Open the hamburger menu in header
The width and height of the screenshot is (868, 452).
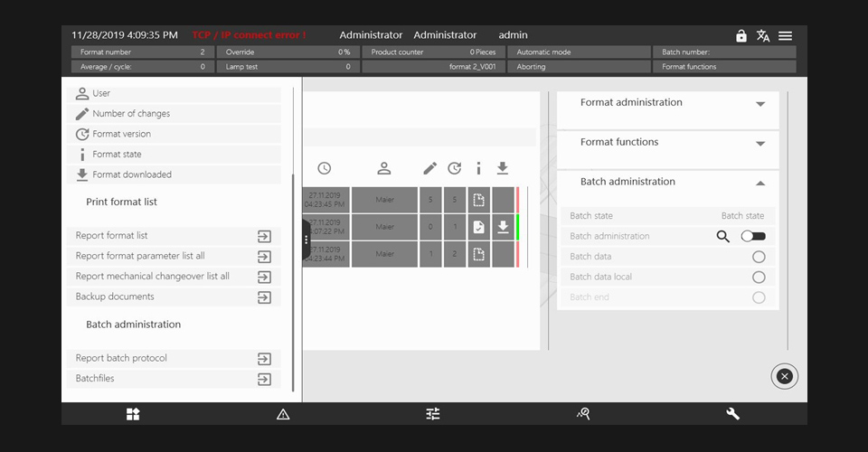tap(785, 36)
